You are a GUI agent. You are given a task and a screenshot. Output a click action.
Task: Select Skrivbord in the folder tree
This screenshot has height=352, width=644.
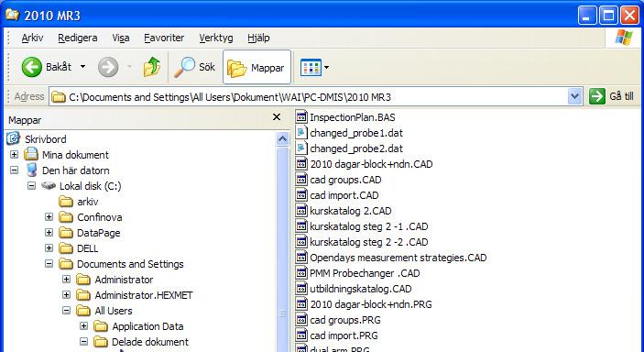[45, 139]
